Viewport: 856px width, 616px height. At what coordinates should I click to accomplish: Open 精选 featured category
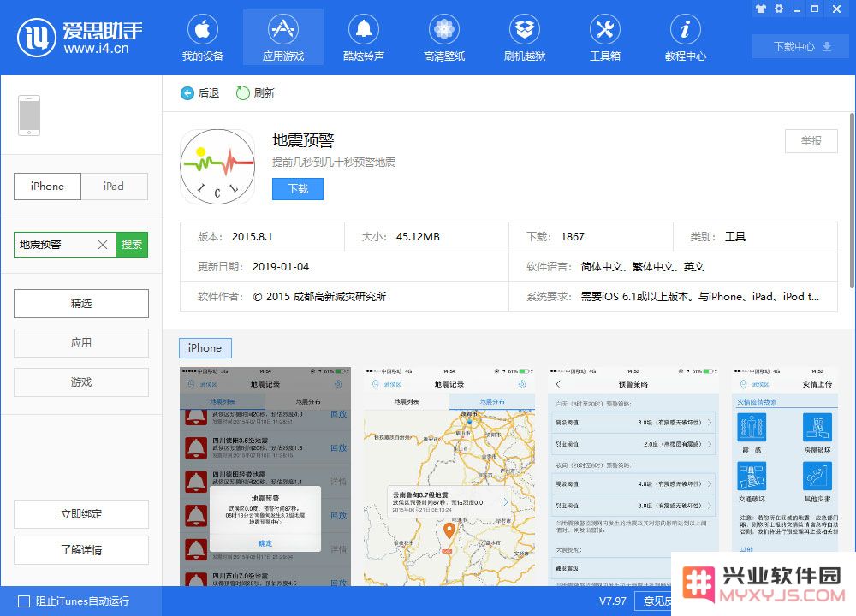point(81,304)
